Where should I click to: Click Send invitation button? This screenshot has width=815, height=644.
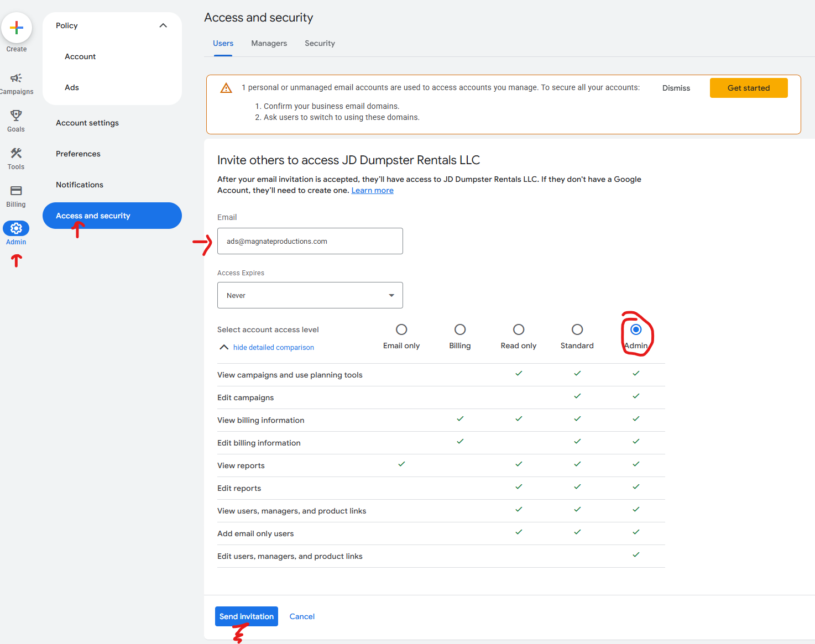pyautogui.click(x=247, y=616)
